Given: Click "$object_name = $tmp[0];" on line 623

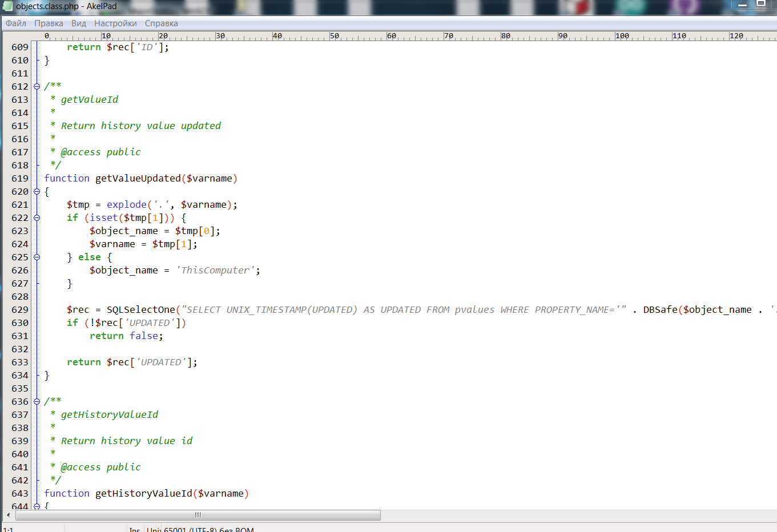Looking at the screenshot, I should [155, 231].
